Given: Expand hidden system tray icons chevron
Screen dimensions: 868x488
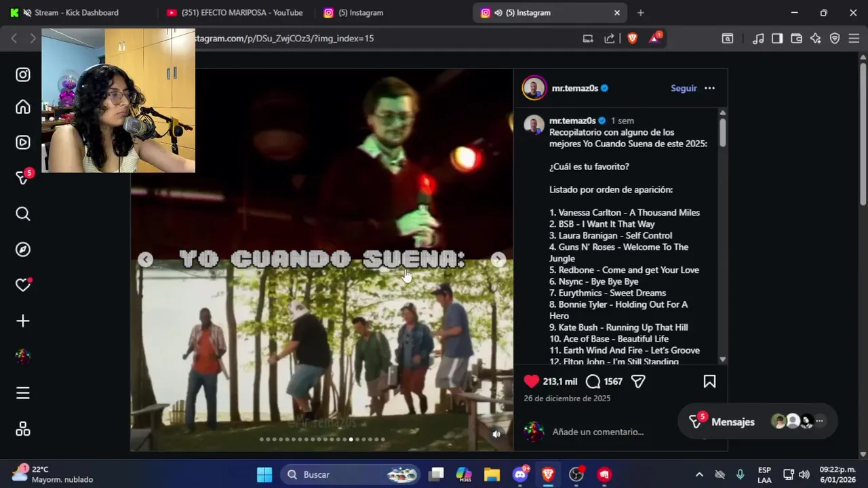Looking at the screenshot, I should tap(699, 474).
